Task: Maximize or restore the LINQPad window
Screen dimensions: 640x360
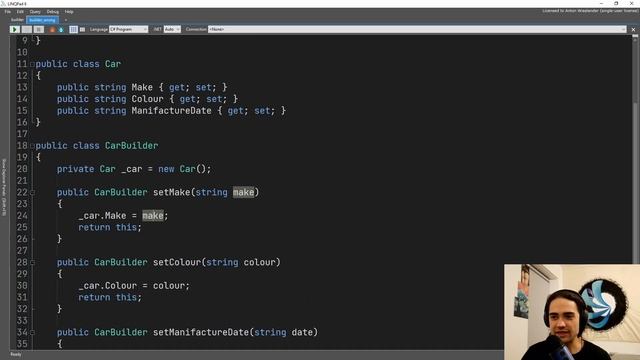Action: 616,3
